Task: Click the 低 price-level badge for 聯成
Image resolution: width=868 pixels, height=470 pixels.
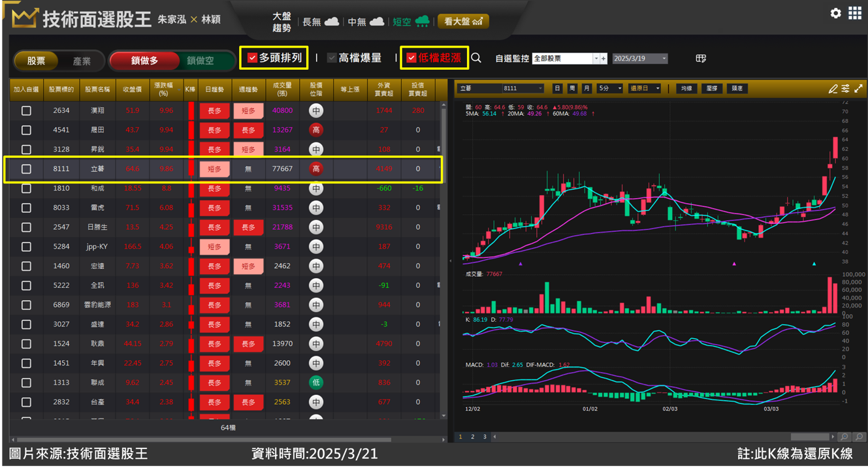Action: (x=316, y=383)
